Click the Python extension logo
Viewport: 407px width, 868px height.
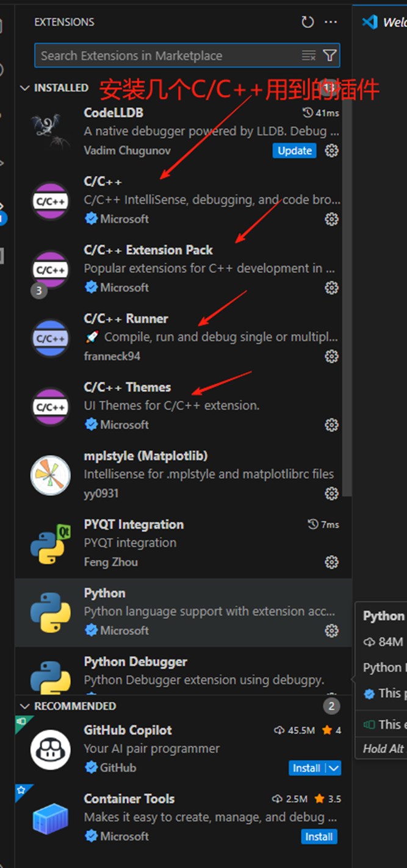(x=51, y=612)
